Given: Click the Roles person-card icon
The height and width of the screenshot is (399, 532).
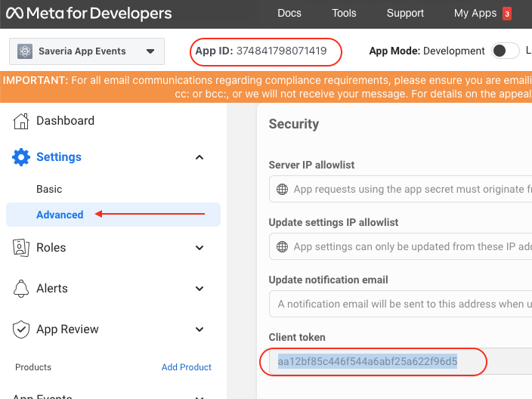Looking at the screenshot, I should tap(22, 248).
